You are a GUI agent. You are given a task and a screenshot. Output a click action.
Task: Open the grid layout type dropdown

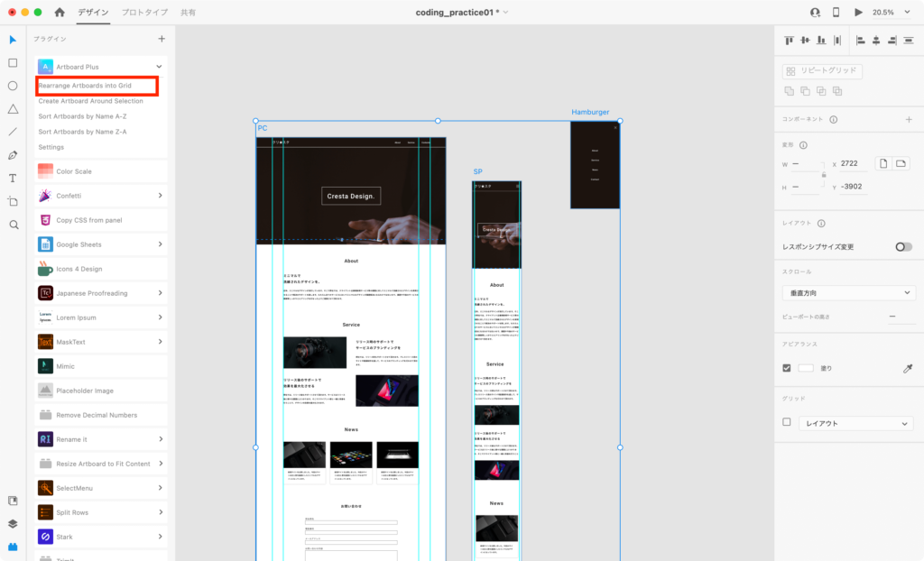(856, 423)
